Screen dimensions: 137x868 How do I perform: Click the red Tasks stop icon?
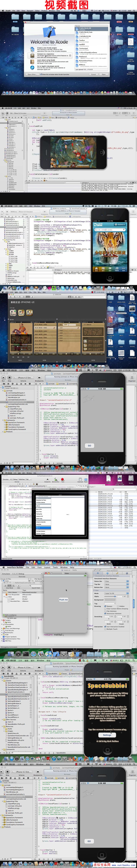click(63, 479)
